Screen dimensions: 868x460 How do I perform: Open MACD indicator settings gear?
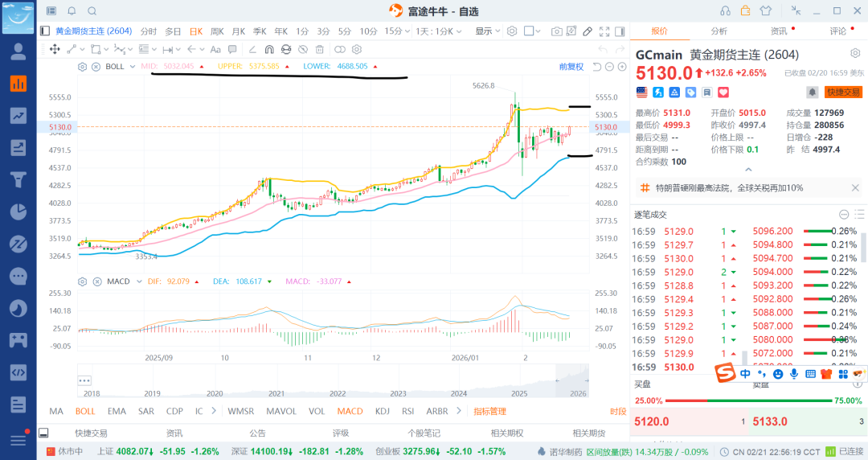82,281
